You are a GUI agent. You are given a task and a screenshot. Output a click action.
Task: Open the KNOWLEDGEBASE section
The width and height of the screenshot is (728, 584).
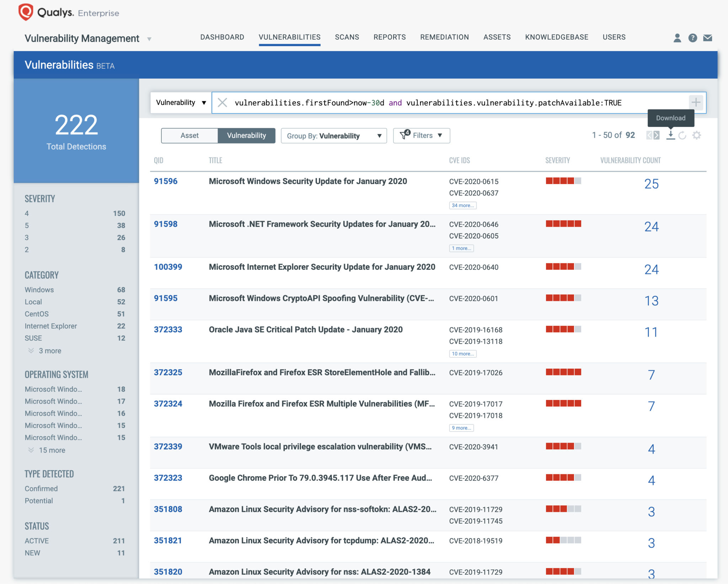[556, 37]
